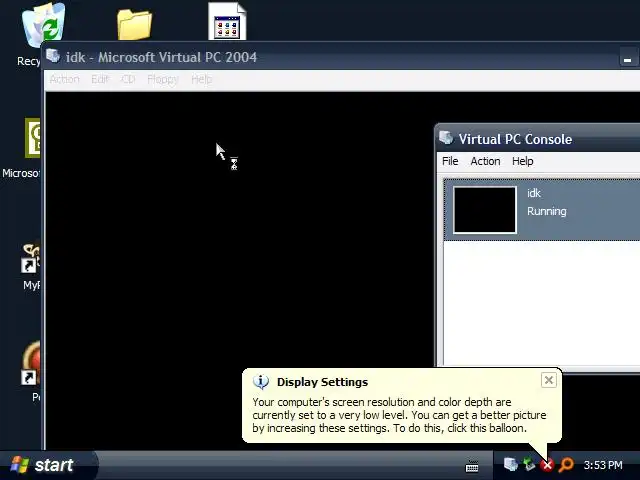Open Help menu in Virtual PC Console
The image size is (640, 480).
[x=523, y=161]
